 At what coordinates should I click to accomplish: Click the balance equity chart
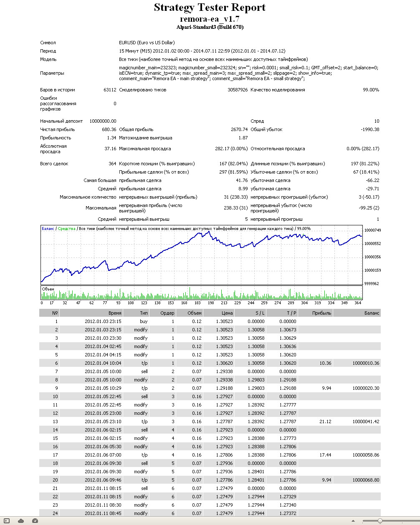click(x=202, y=254)
